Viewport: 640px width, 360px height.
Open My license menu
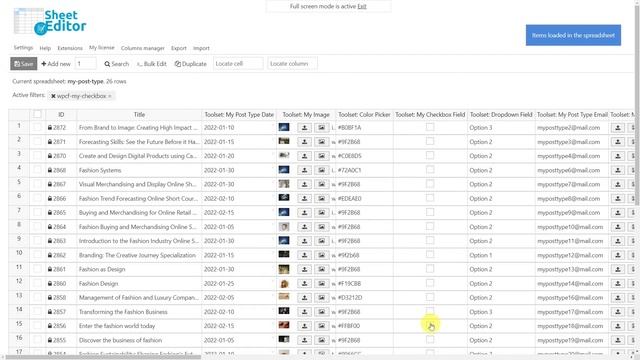coord(102,48)
